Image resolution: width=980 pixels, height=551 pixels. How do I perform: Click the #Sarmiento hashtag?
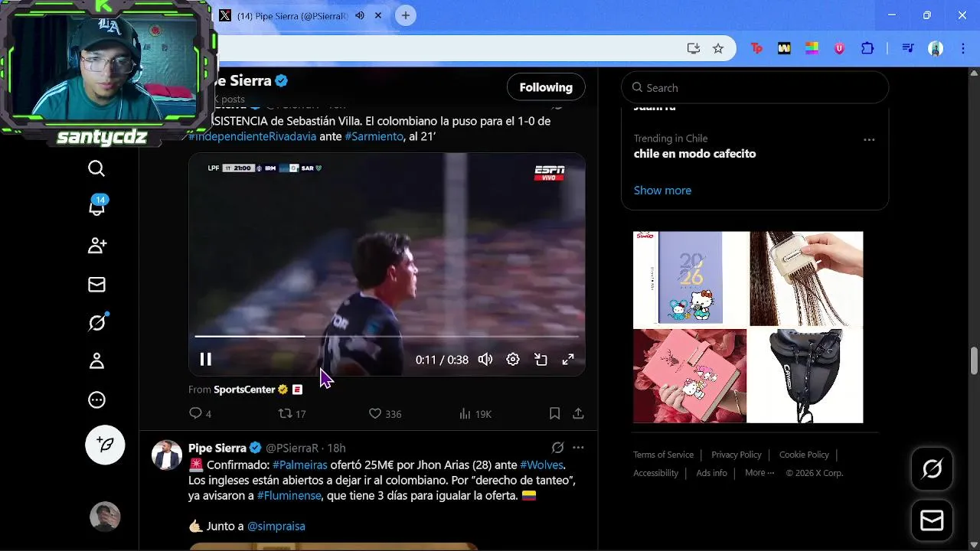click(374, 136)
